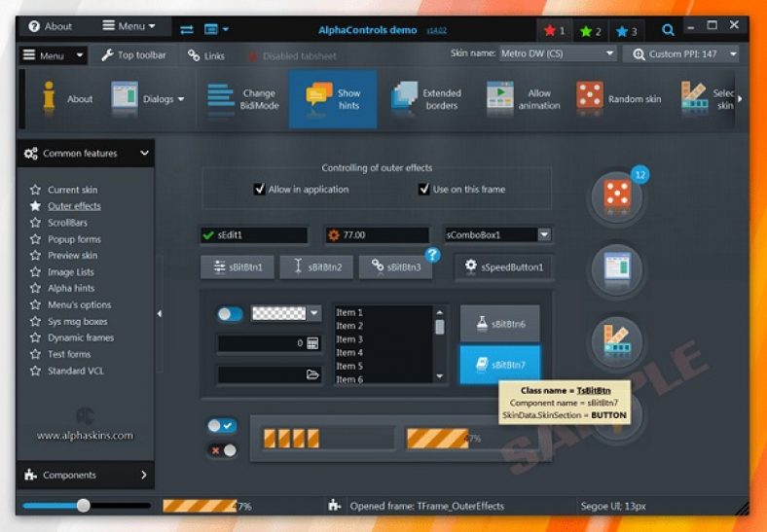
Task: Click star icon next to Image Lists
Action: tap(35, 272)
